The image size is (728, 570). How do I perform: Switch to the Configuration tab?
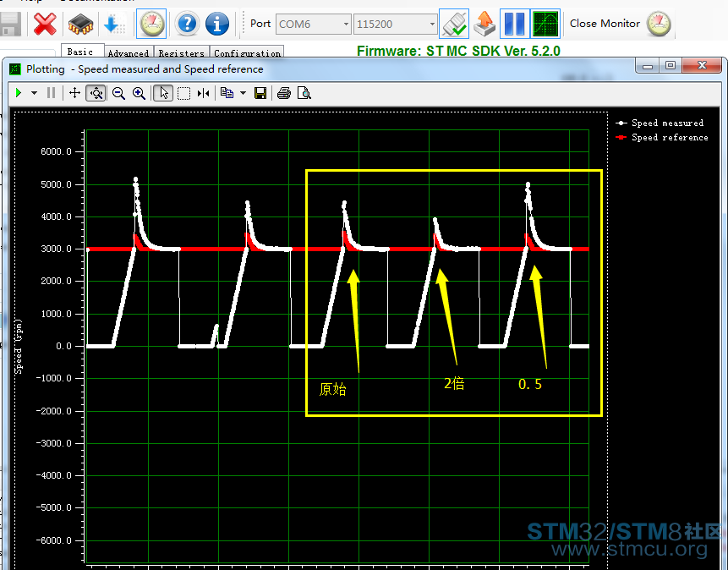[x=247, y=53]
